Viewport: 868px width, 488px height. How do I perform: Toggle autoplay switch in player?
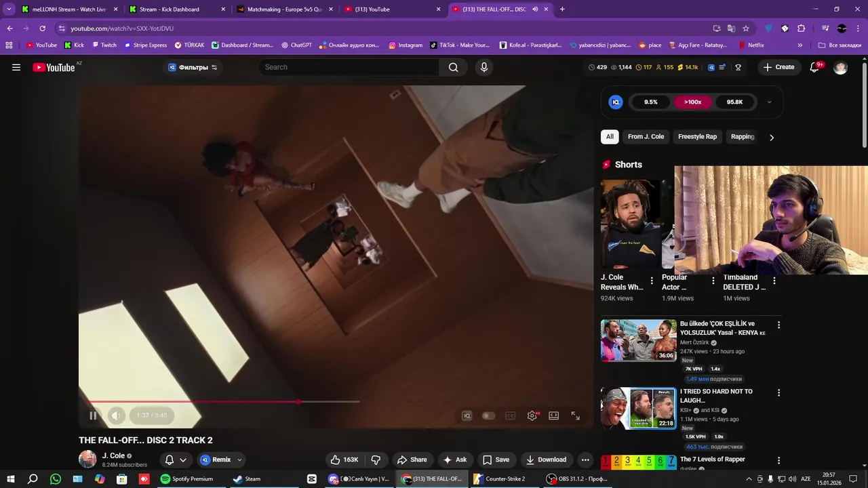coord(488,415)
